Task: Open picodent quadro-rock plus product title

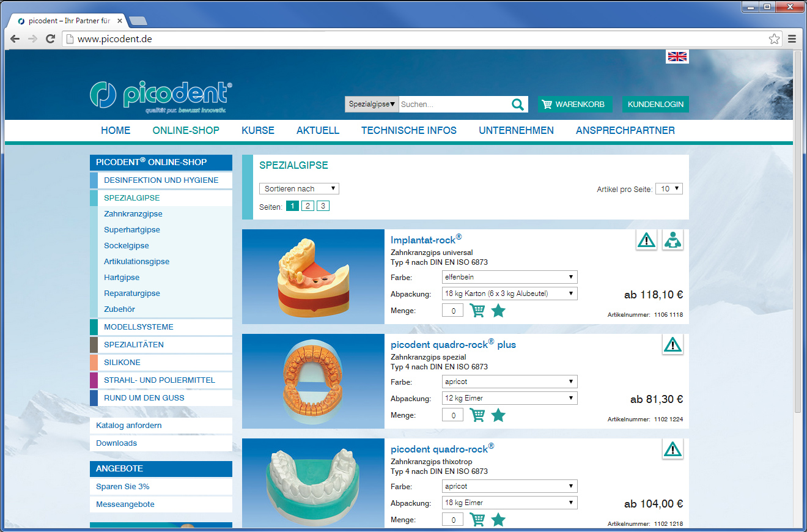Action: (453, 344)
